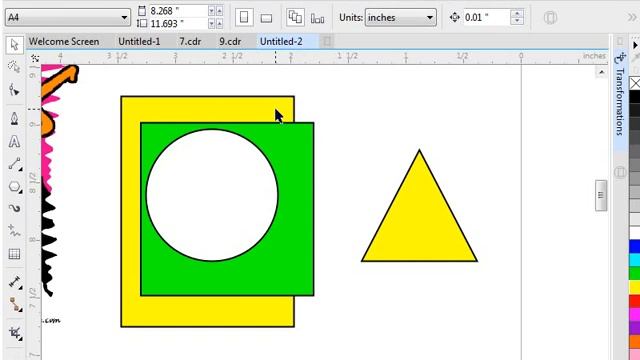Pick the red palette swatch
The height and width of the screenshot is (360, 640).
pyautogui.click(x=635, y=301)
